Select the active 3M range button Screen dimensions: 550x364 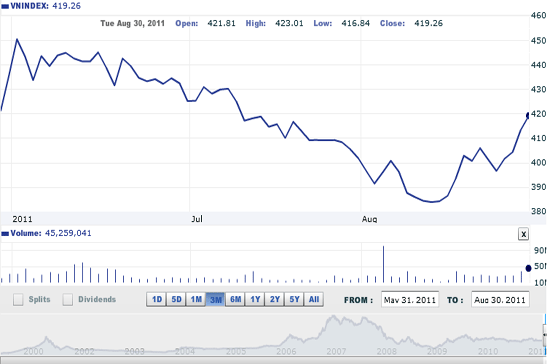click(215, 299)
